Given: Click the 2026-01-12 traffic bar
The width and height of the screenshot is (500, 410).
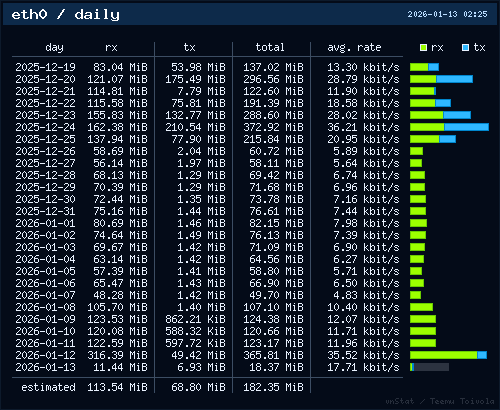Looking at the screenshot, I should [x=448, y=355].
